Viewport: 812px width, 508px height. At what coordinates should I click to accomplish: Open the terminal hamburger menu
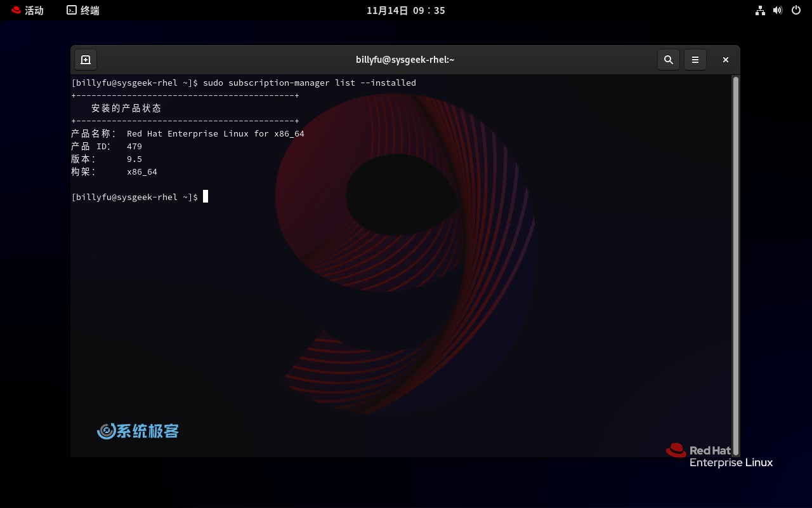click(x=695, y=60)
